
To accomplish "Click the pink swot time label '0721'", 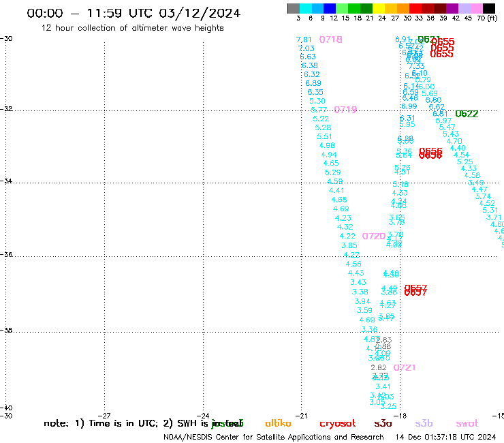I will point(405,367).
